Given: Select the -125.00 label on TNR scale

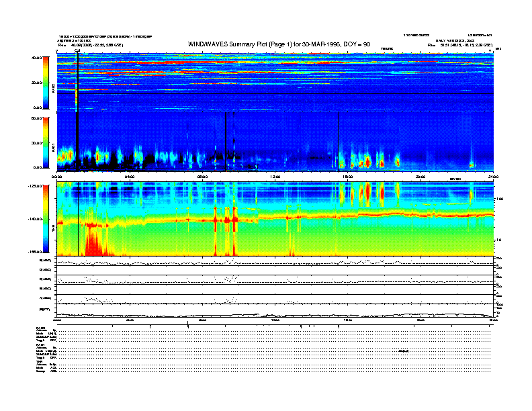Looking at the screenshot, I should point(35,186).
